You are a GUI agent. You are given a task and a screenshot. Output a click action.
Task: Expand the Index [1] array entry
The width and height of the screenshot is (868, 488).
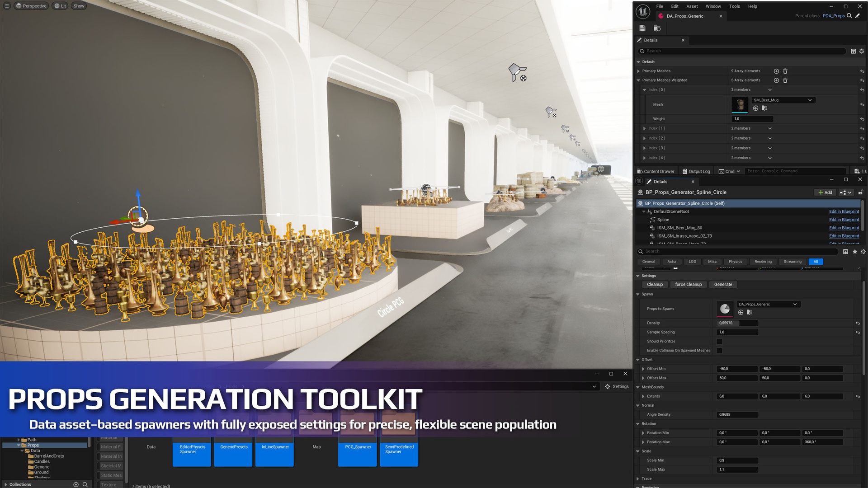click(x=644, y=129)
